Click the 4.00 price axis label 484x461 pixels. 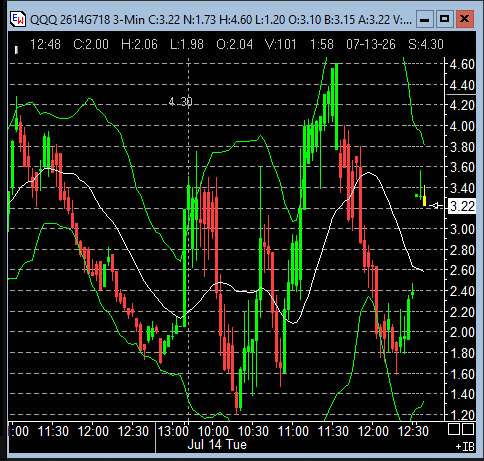click(x=462, y=126)
